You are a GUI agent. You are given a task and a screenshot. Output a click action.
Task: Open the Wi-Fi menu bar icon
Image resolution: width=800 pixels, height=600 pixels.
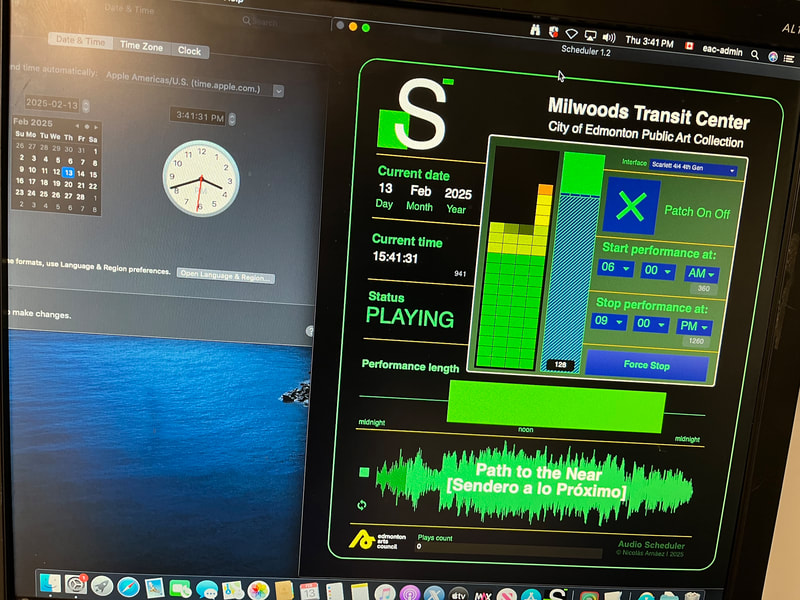571,34
